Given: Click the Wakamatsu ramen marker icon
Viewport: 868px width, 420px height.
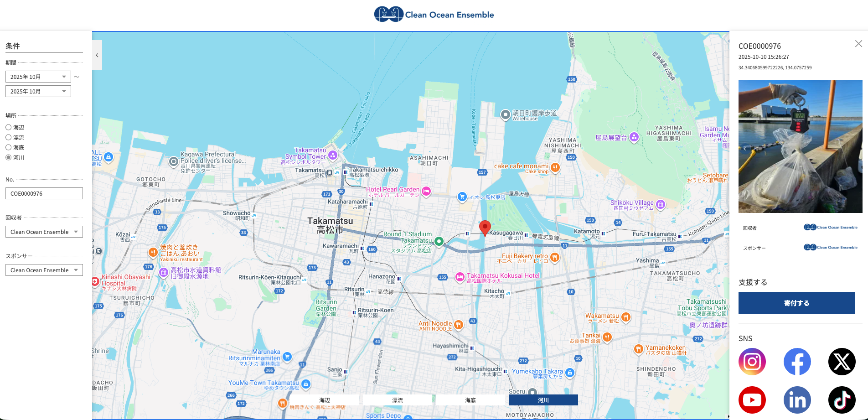Looking at the screenshot, I should (x=626, y=317).
